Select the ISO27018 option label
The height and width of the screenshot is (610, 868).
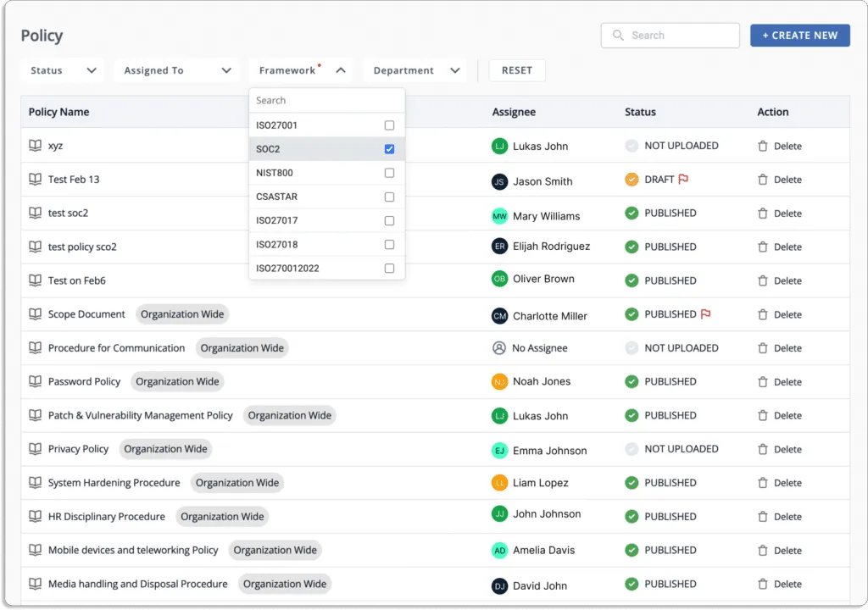coord(276,244)
